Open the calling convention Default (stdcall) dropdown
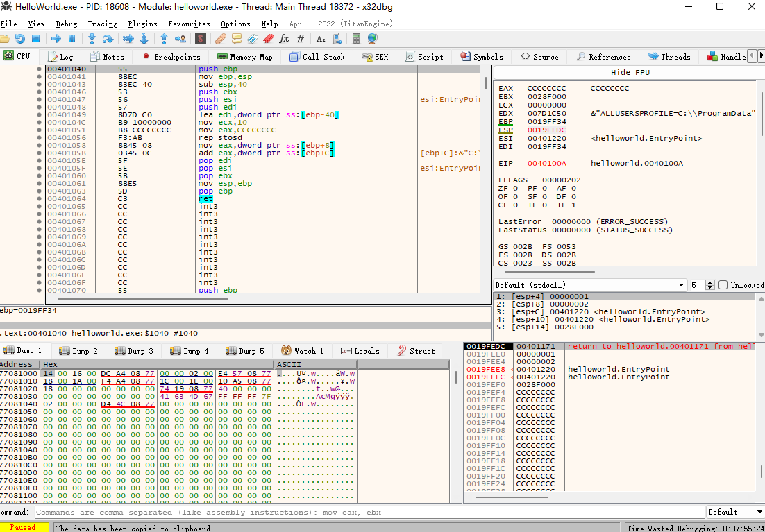Image resolution: width=765 pixels, height=532 pixels. click(x=590, y=285)
